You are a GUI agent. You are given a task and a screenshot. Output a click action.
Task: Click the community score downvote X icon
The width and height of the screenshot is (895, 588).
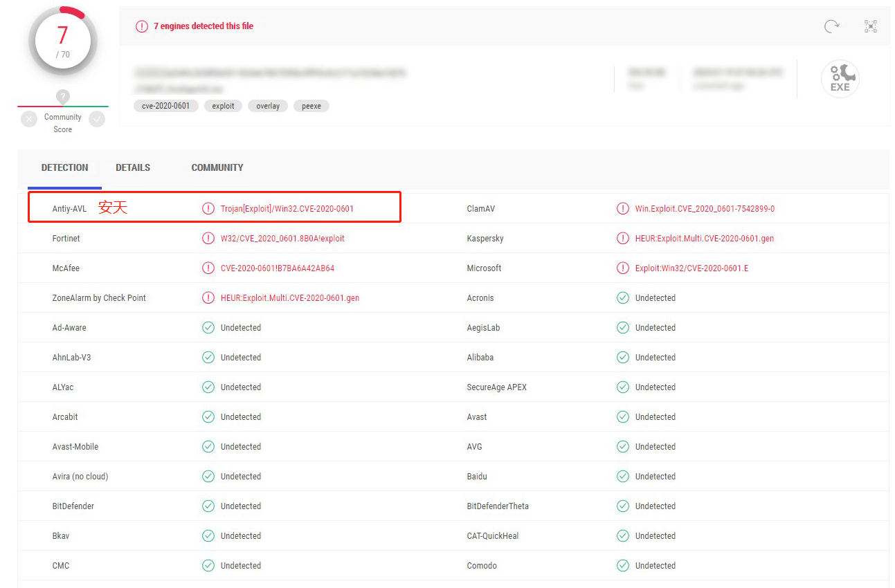[29, 119]
